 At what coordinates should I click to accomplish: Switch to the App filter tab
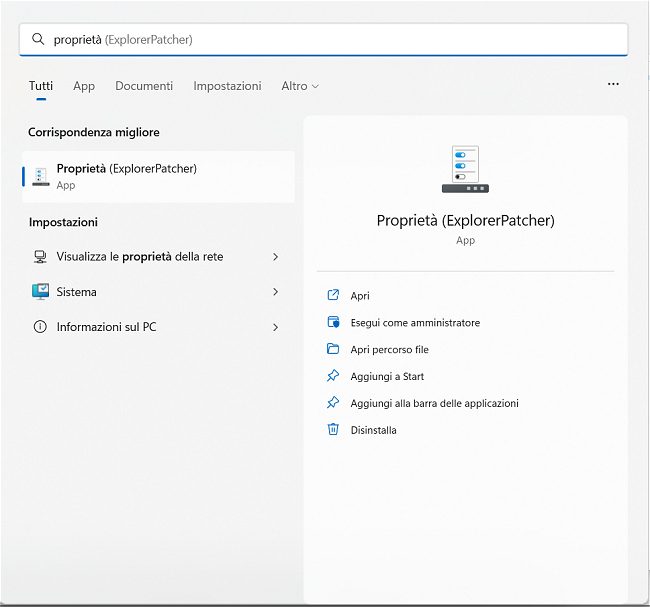coord(84,86)
